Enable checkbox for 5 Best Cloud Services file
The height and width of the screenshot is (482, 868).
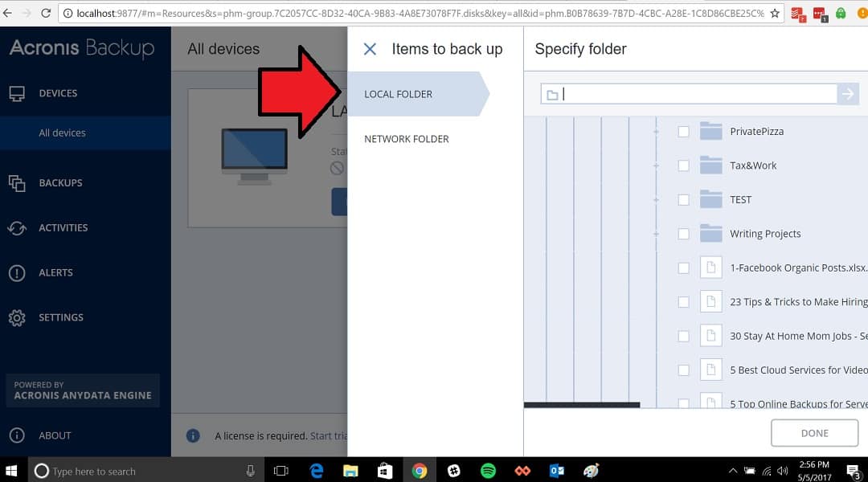pyautogui.click(x=684, y=370)
